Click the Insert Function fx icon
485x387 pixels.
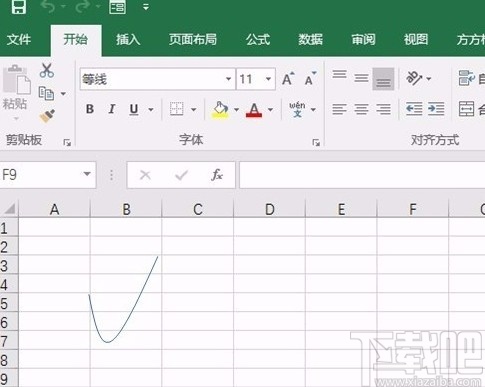point(217,175)
